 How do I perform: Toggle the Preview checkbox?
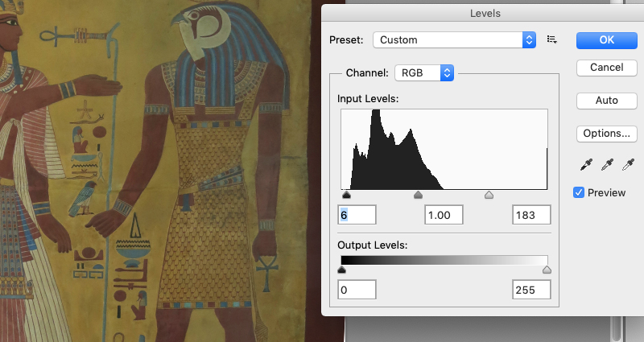pos(579,192)
